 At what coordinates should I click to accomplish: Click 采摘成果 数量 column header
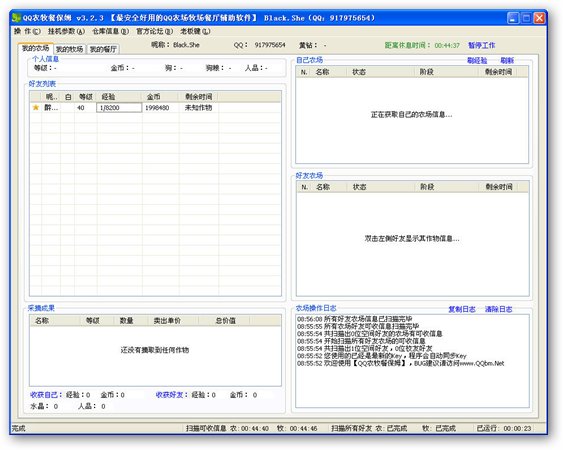[x=131, y=320]
